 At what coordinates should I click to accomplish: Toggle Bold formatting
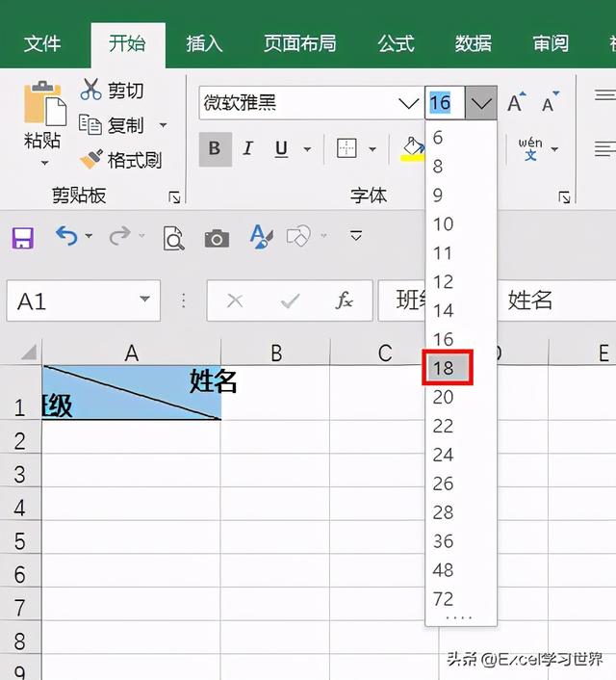pyautogui.click(x=215, y=148)
